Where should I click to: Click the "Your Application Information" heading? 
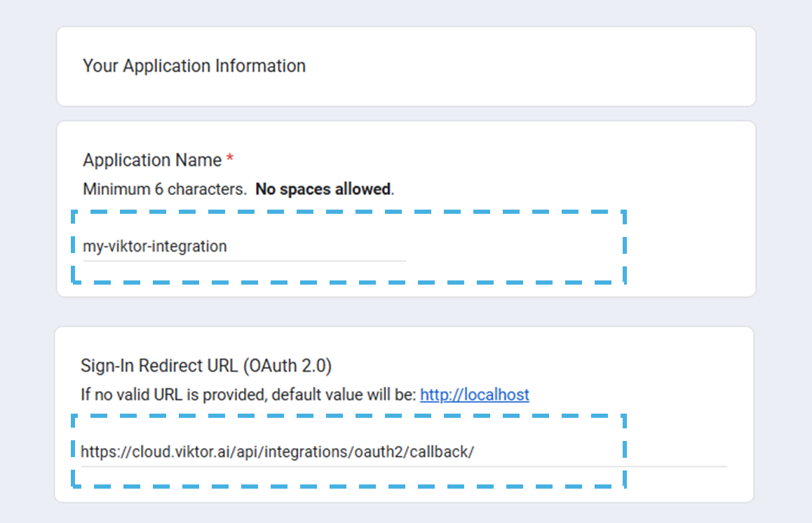pyautogui.click(x=194, y=66)
